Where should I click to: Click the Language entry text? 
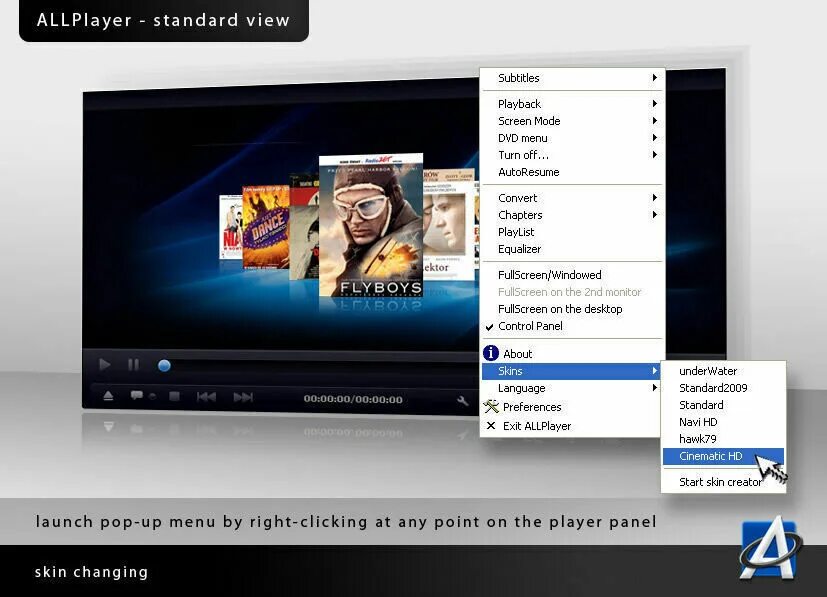[x=522, y=388]
